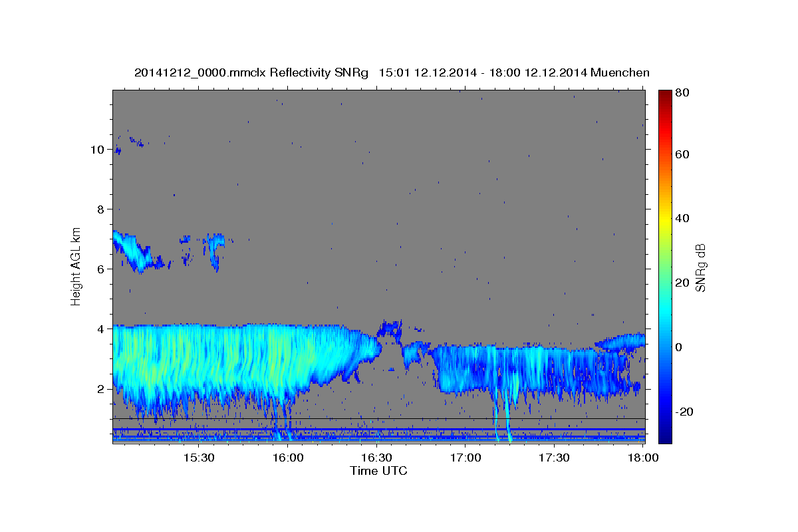Image resolution: width=798 pixels, height=532 pixels.
Task: Click the height tick label 6
Action: tap(100, 269)
